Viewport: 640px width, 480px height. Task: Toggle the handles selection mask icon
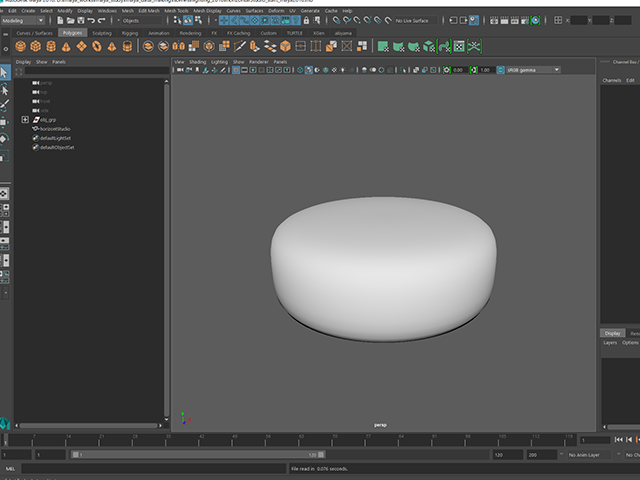coord(224,20)
